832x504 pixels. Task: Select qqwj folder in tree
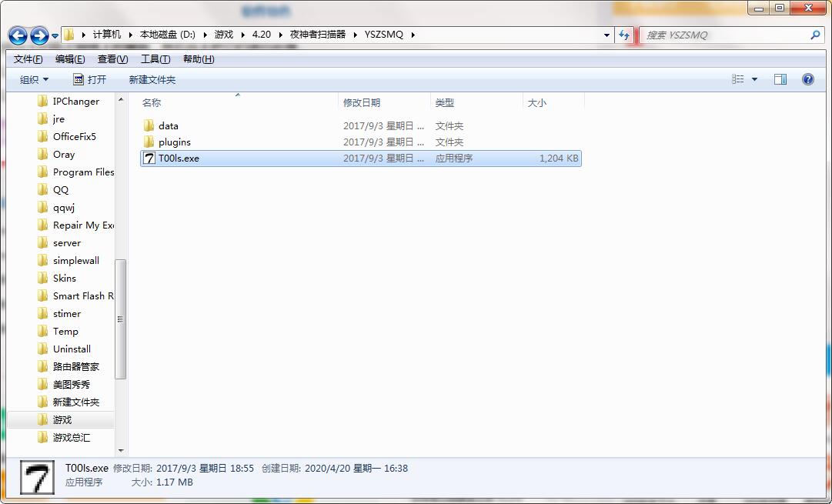pyautogui.click(x=57, y=208)
